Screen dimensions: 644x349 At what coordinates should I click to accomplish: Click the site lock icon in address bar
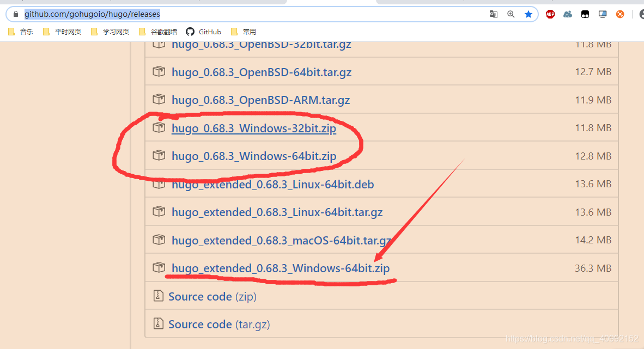click(x=16, y=14)
